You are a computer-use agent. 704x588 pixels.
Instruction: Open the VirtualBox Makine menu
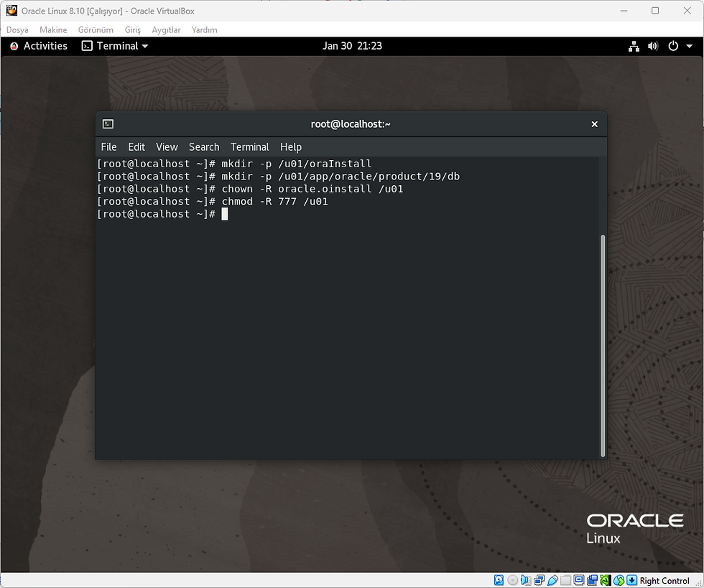[x=53, y=29]
